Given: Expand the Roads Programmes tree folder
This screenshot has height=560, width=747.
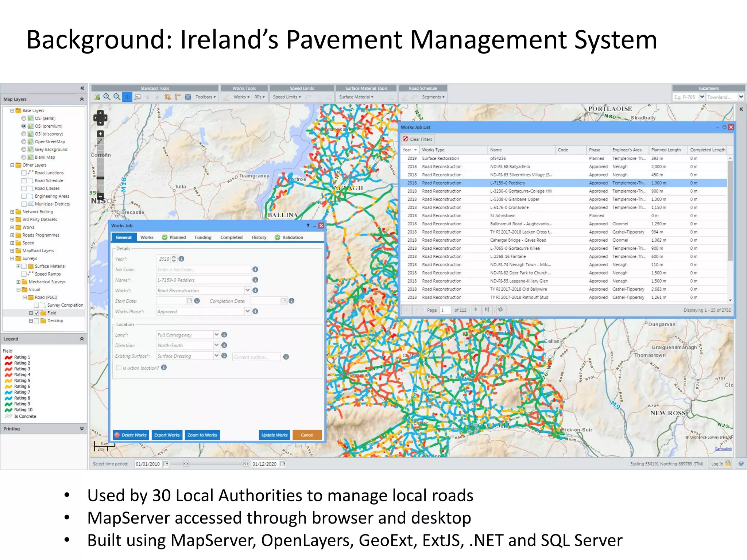Looking at the screenshot, I should 12,235.
